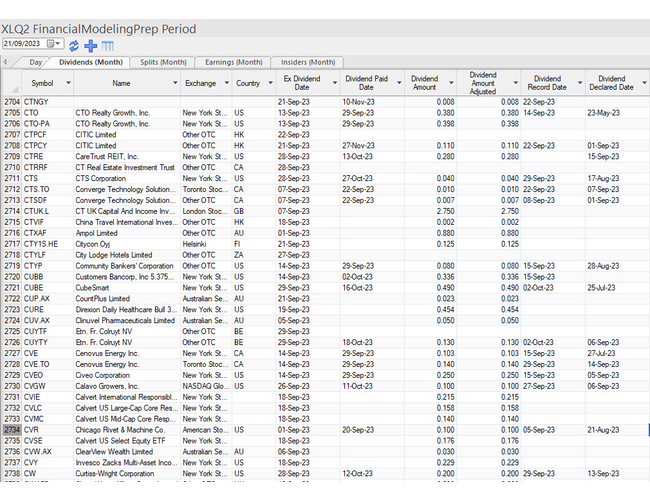Open the Earnings (Month) tab

[233, 62]
